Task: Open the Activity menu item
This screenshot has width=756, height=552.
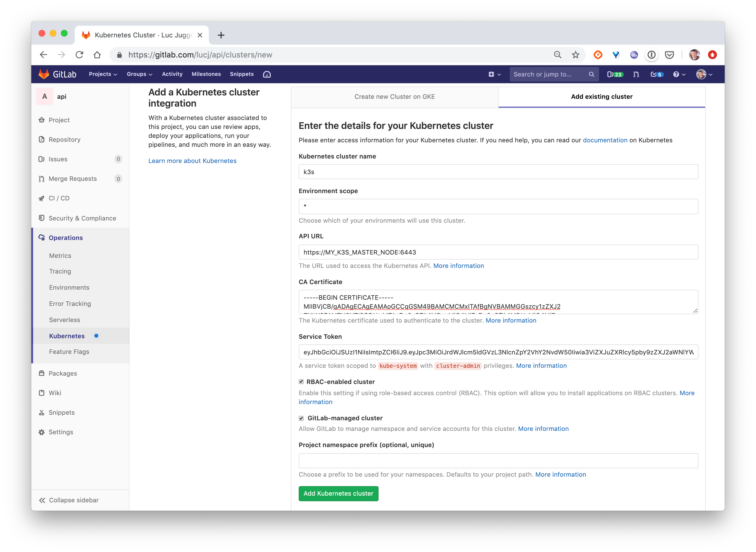Action: click(172, 74)
